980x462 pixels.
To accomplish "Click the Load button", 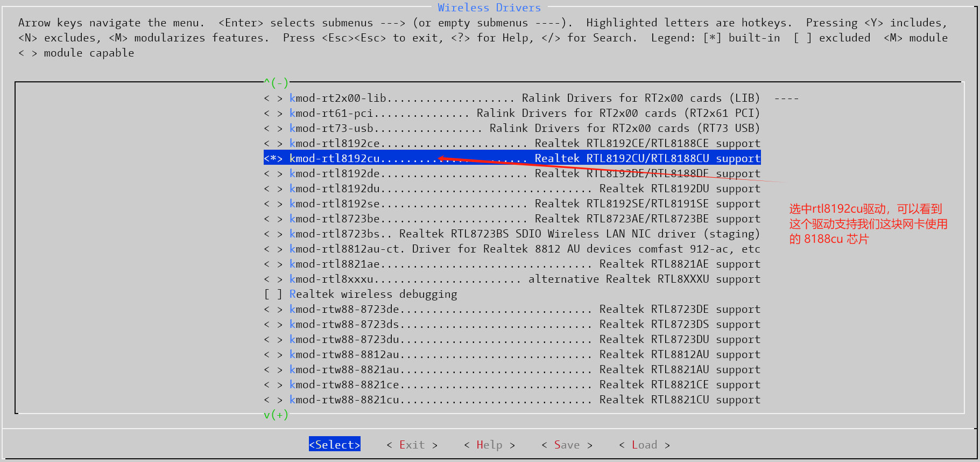I will pyautogui.click(x=644, y=444).
